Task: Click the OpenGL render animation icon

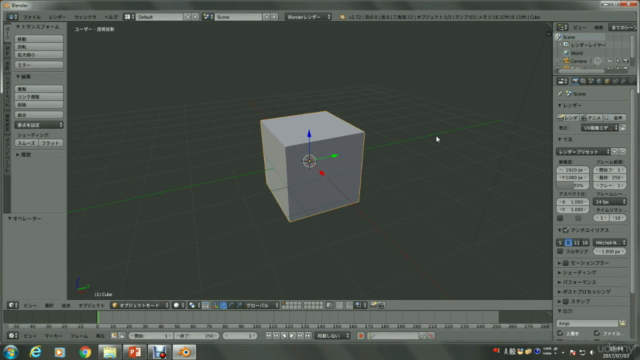Action: click(381, 305)
